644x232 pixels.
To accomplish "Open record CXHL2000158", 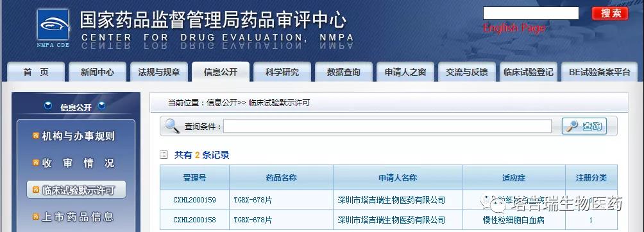I will point(195,220).
